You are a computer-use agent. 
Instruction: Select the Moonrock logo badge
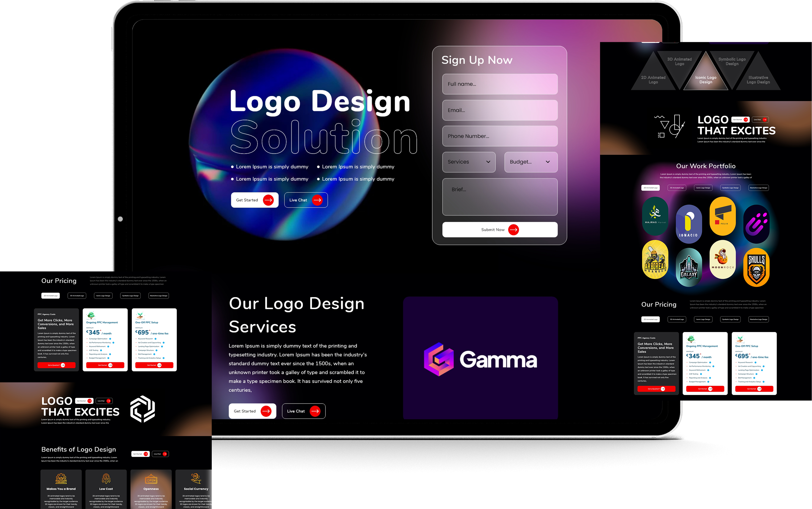(x=723, y=260)
